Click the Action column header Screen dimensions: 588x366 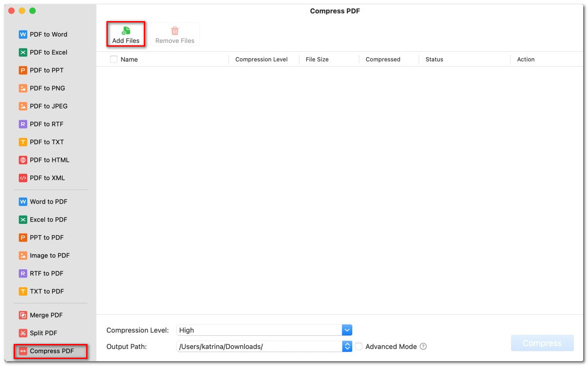(526, 59)
